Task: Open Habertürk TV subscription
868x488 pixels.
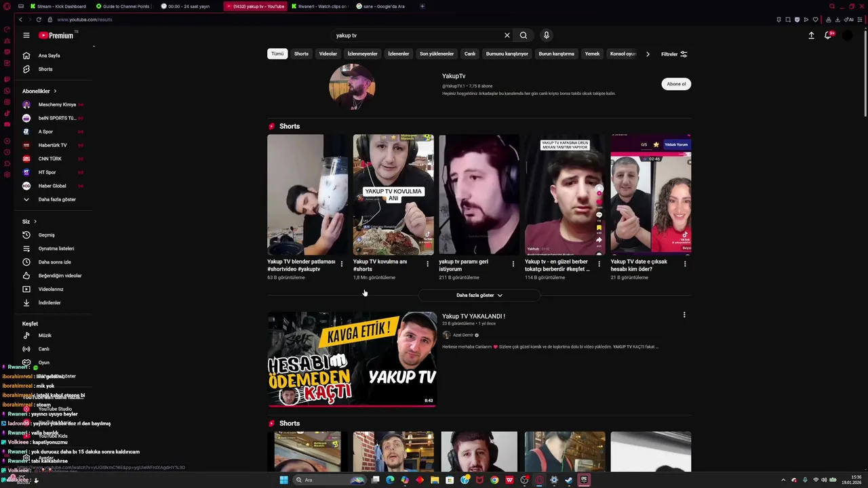Action: [x=53, y=146]
